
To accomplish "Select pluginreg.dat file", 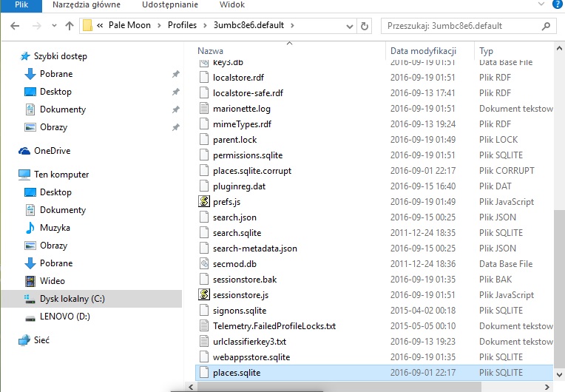I will pyautogui.click(x=239, y=186).
